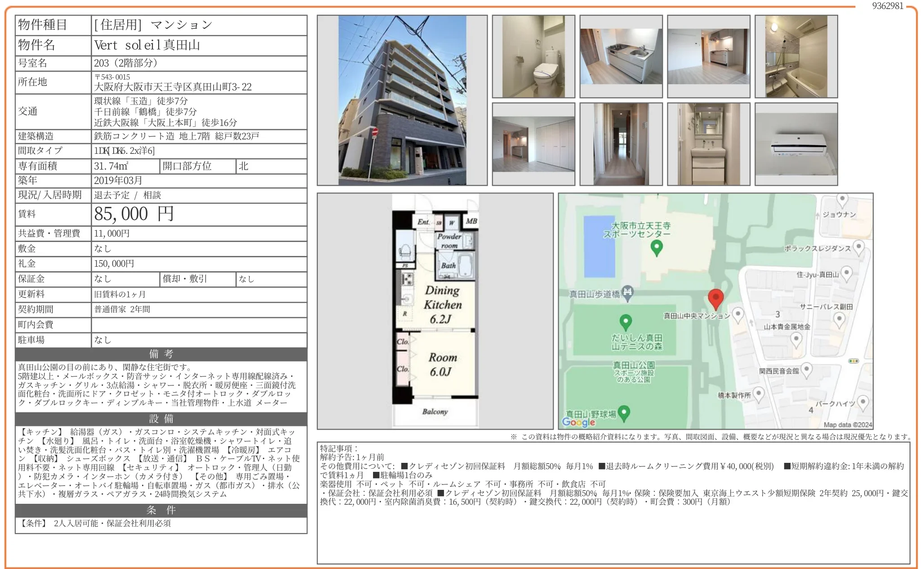Open the building exterior photo
924x569 pixels.
402,100
